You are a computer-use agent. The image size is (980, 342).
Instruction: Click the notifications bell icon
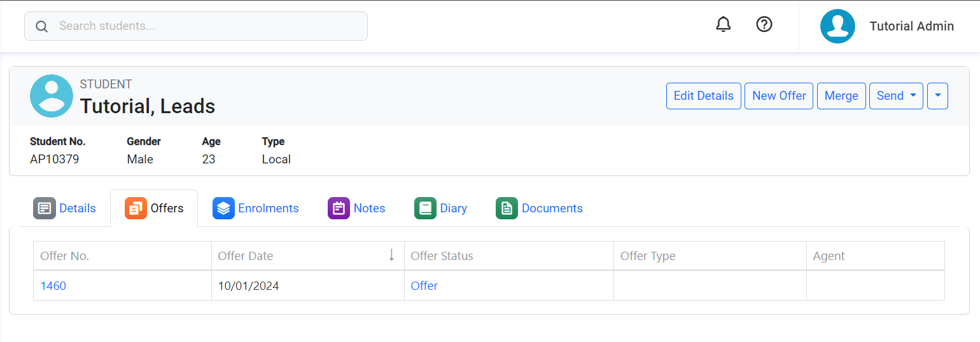tap(723, 25)
